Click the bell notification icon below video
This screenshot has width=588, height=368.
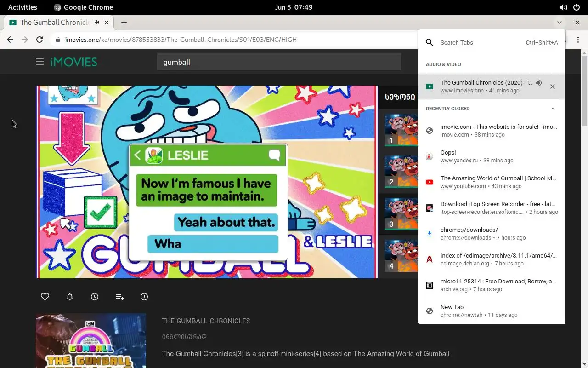click(70, 297)
